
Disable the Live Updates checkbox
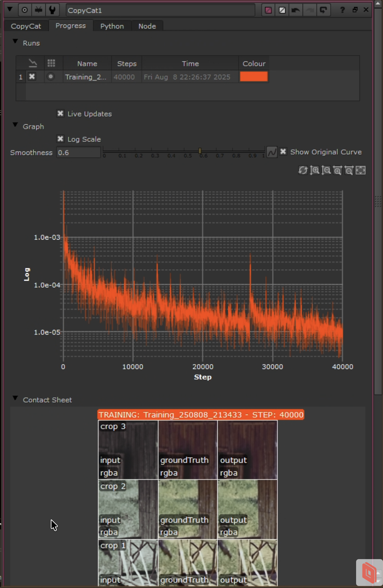point(61,114)
